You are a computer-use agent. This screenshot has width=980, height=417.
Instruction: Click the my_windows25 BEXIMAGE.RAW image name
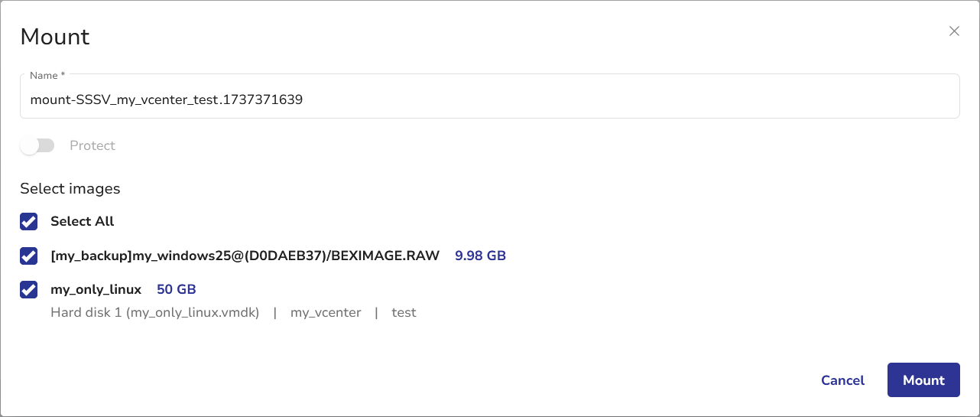245,256
